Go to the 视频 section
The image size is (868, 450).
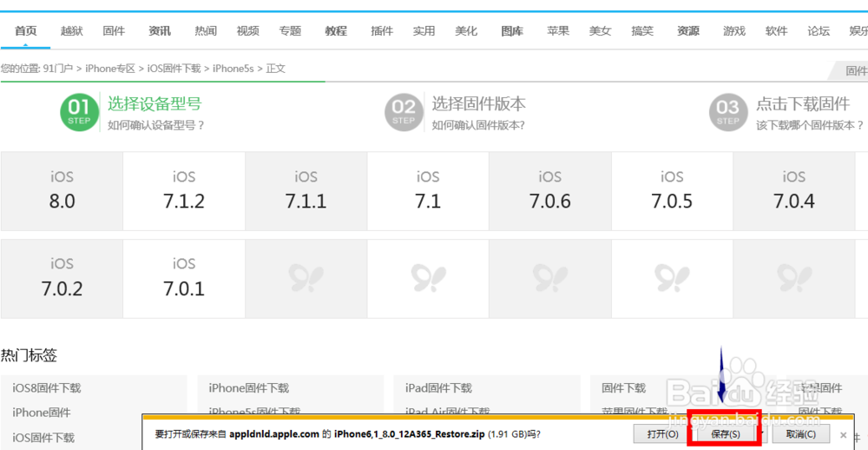click(x=247, y=31)
